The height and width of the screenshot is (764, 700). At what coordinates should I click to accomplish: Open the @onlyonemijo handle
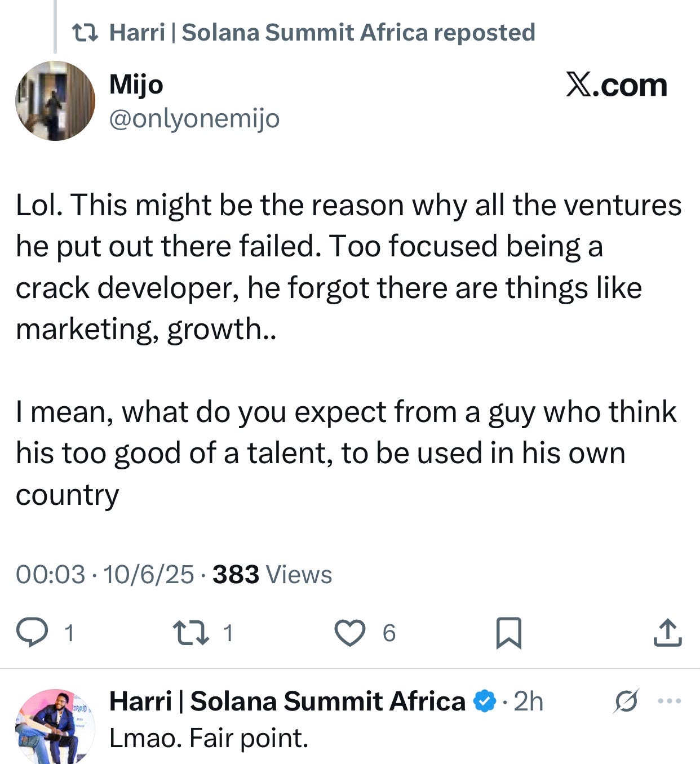click(194, 118)
